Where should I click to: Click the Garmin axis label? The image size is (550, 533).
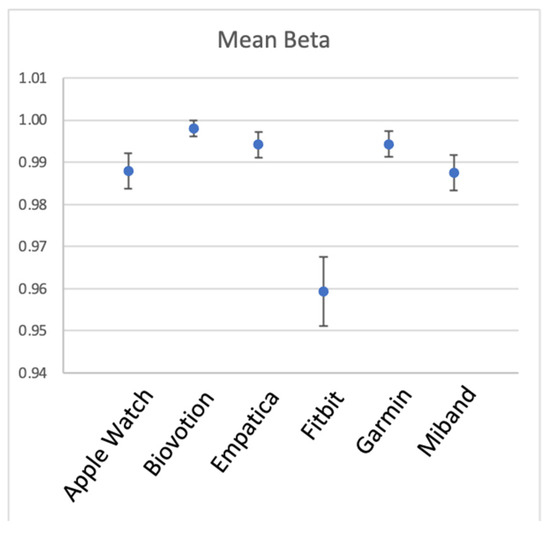pos(384,421)
